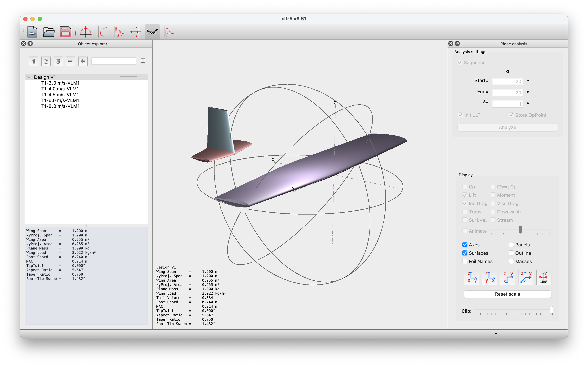The width and height of the screenshot is (588, 366).
Task: Expand tree to level 2 button
Action: [46, 61]
